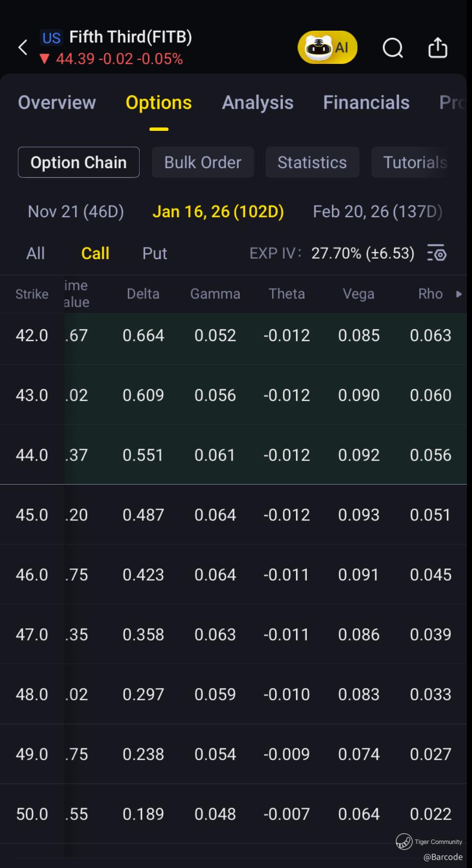Show All option types
The image size is (472, 868).
click(x=35, y=253)
